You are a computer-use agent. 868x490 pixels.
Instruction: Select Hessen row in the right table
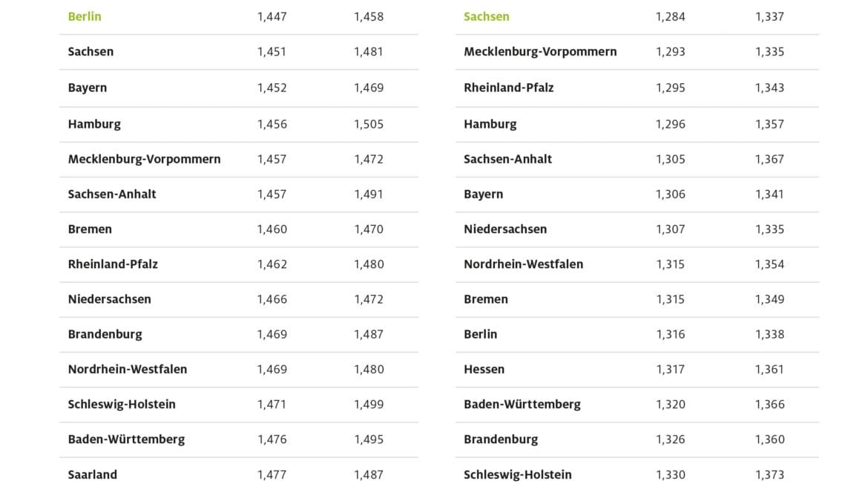(637, 370)
